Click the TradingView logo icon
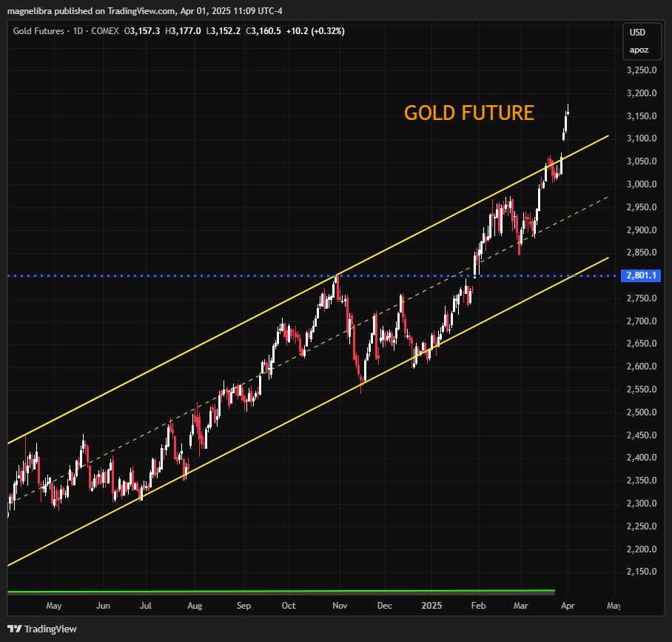This screenshot has height=642, width=672. pos(15,629)
